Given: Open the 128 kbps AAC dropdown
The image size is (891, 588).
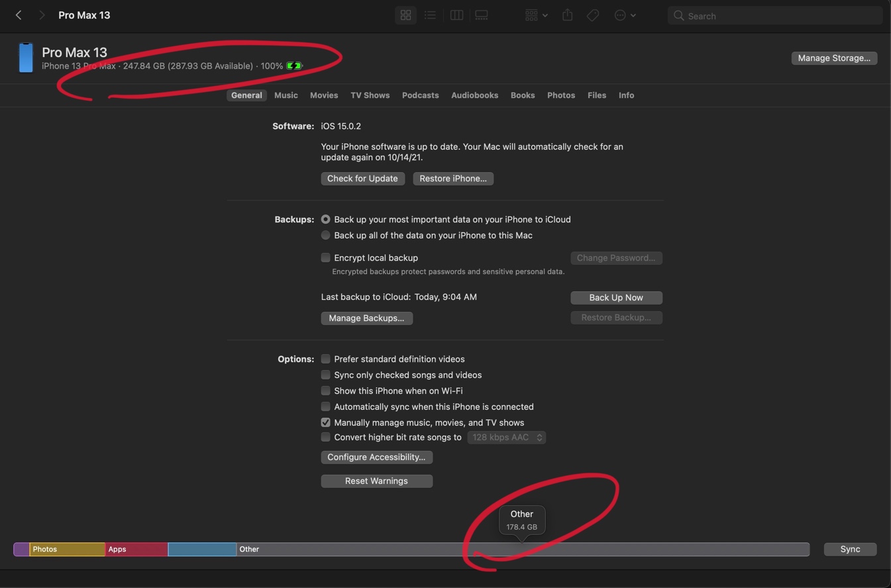Looking at the screenshot, I should 507,438.
